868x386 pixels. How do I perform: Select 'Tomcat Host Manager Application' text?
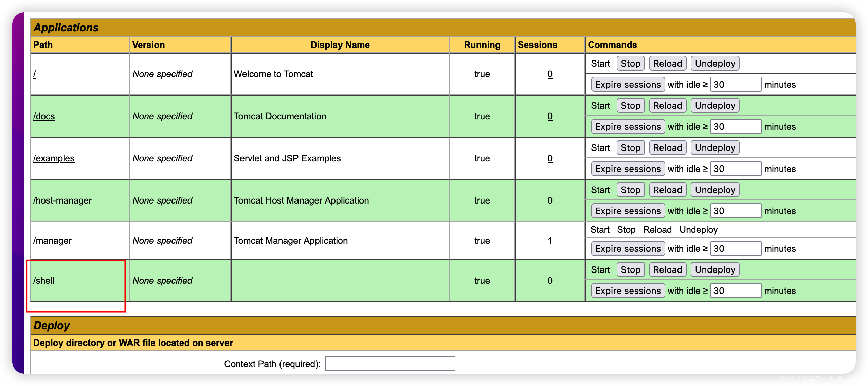[301, 200]
